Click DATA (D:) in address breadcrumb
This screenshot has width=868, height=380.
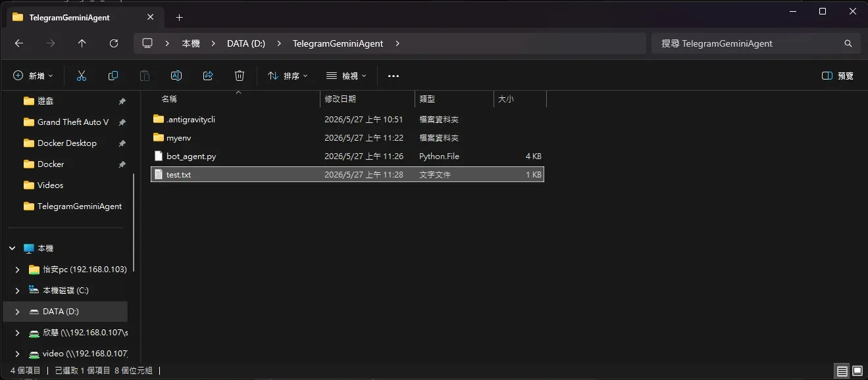[x=246, y=43]
